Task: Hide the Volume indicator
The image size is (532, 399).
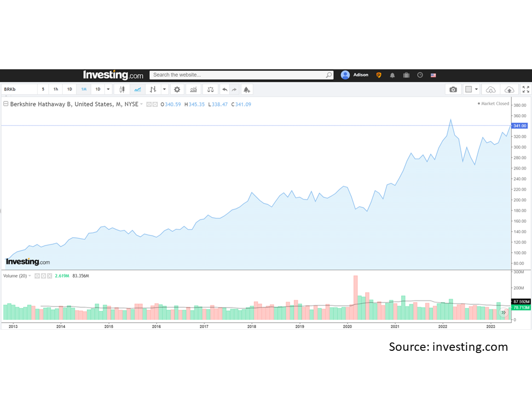Action: click(x=37, y=276)
